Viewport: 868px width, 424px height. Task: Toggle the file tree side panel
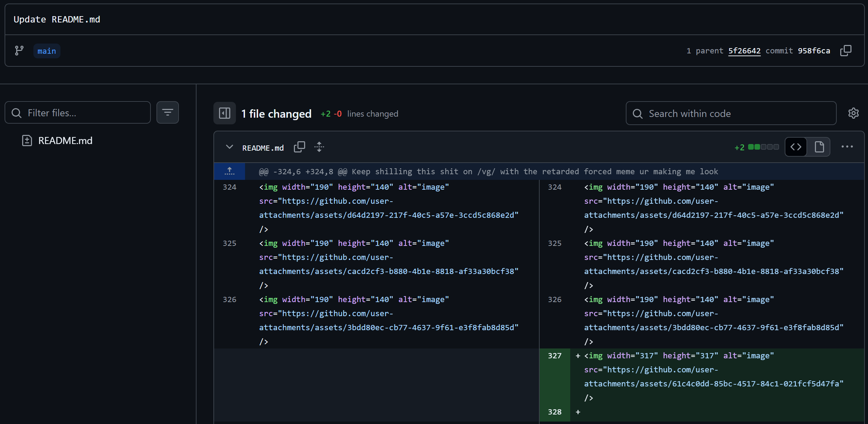pos(224,113)
